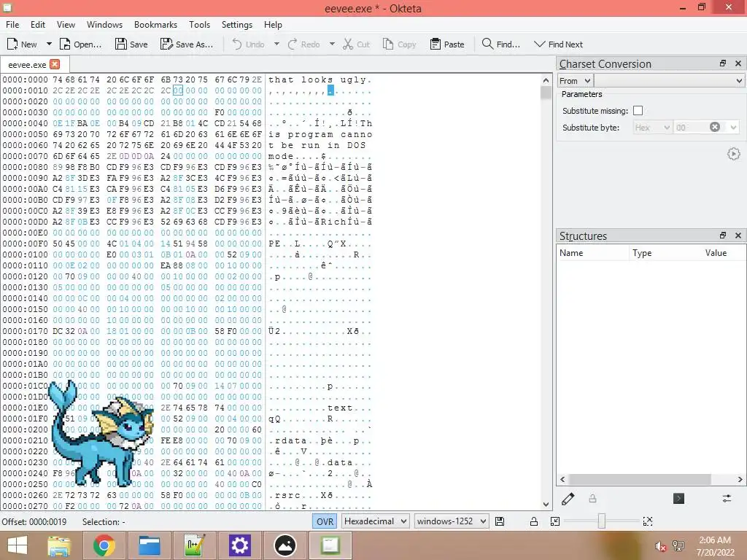747x560 pixels.
Task: Run charset conversion with gear-play icon
Action: 734,154
